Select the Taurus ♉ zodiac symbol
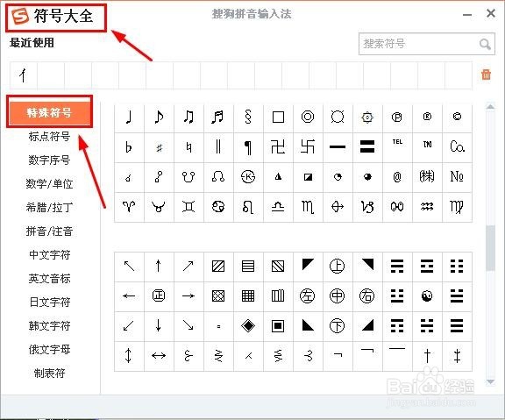 [159, 207]
